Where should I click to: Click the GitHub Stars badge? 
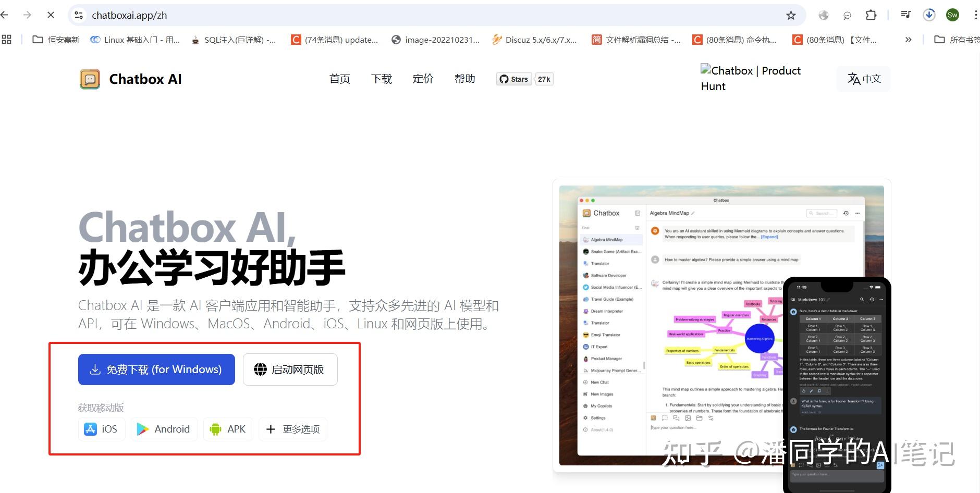(514, 79)
